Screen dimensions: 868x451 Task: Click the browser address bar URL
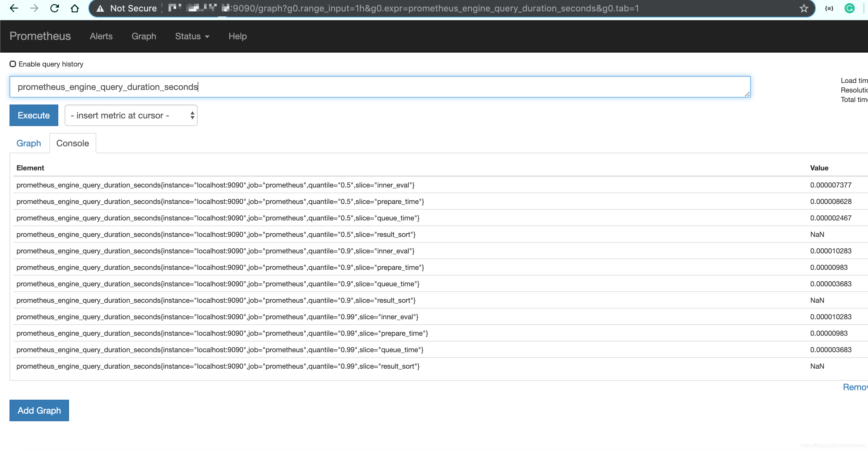point(435,9)
